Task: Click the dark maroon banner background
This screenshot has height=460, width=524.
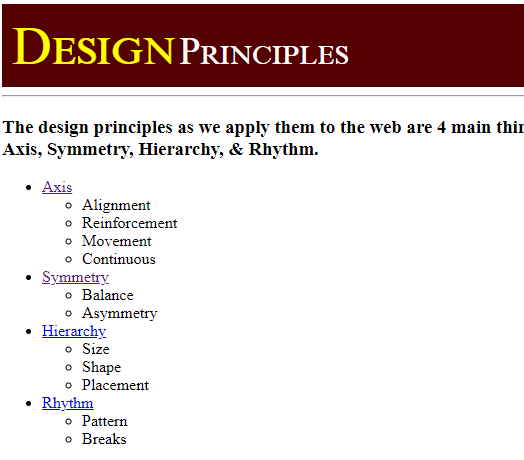Action: pos(434,45)
